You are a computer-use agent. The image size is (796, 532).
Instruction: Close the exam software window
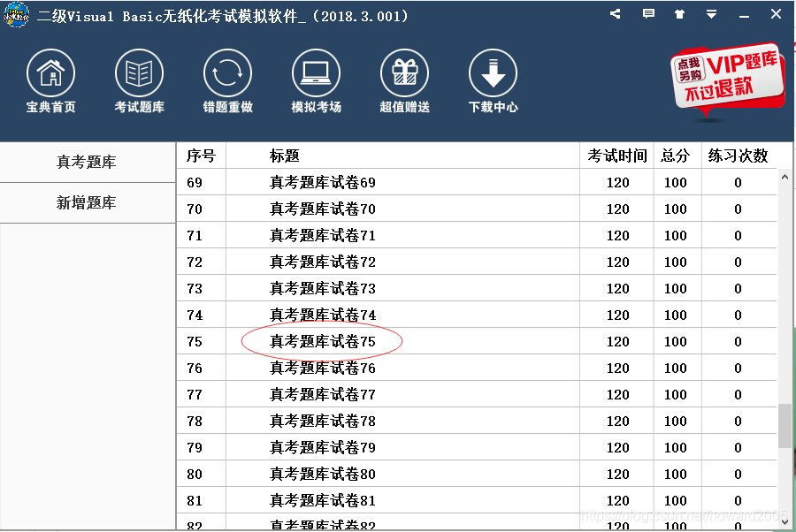(x=776, y=14)
